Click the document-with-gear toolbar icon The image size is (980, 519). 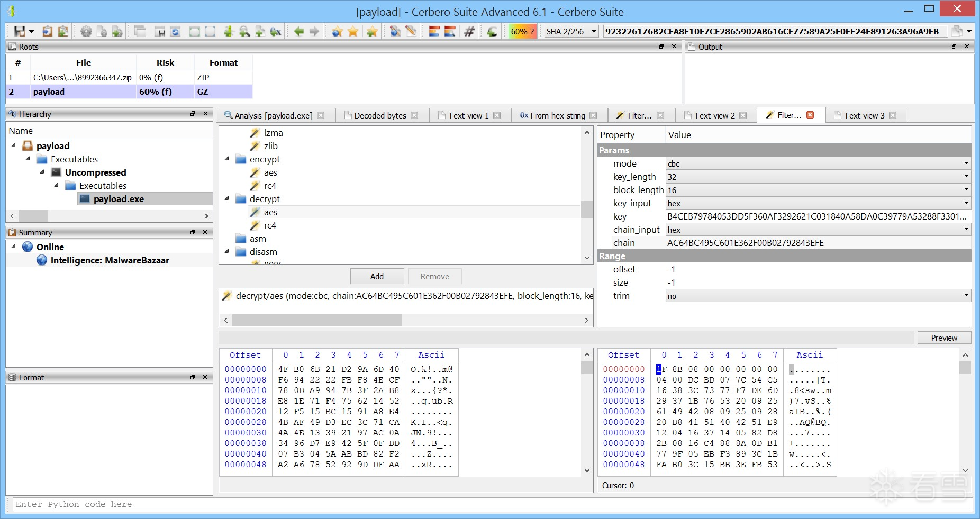102,31
